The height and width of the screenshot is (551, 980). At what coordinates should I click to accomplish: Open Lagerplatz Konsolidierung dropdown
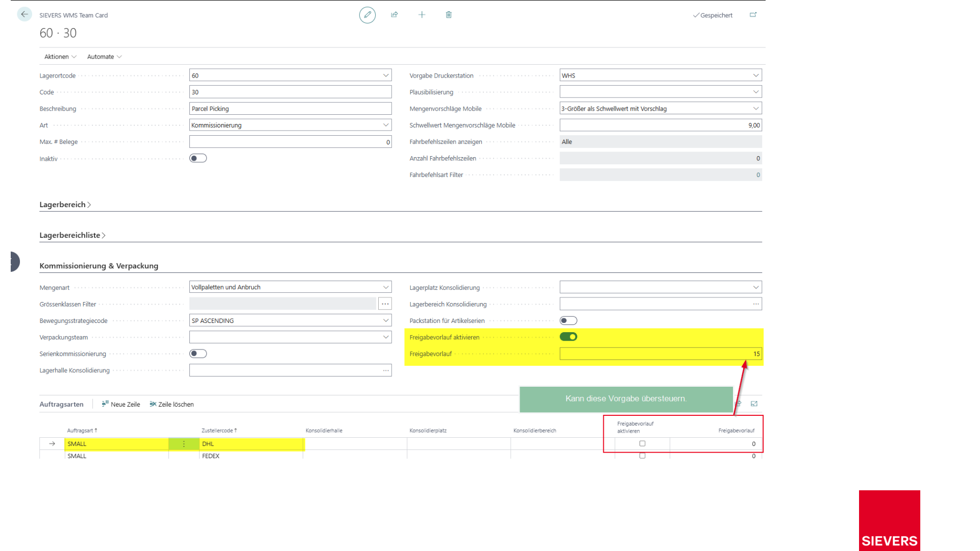[756, 287]
